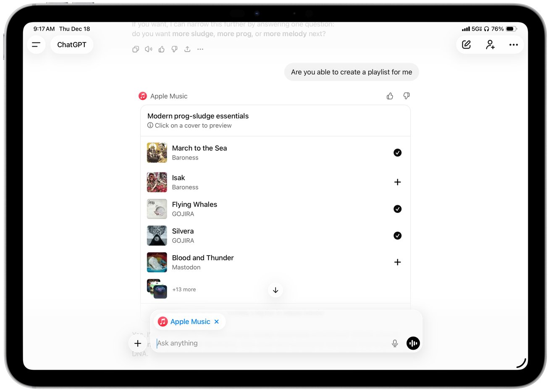
Task: Remove Silvera by GOJIRA from selection
Action: (397, 235)
